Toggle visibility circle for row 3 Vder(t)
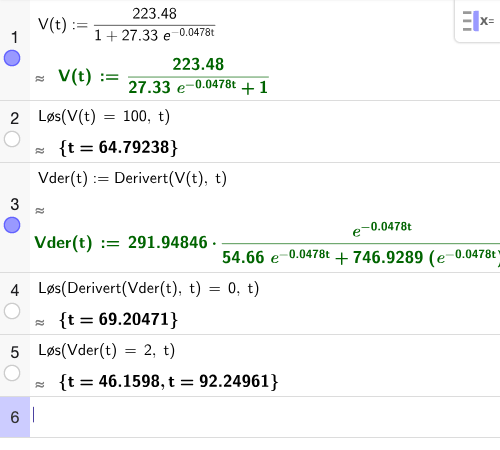 (12, 225)
